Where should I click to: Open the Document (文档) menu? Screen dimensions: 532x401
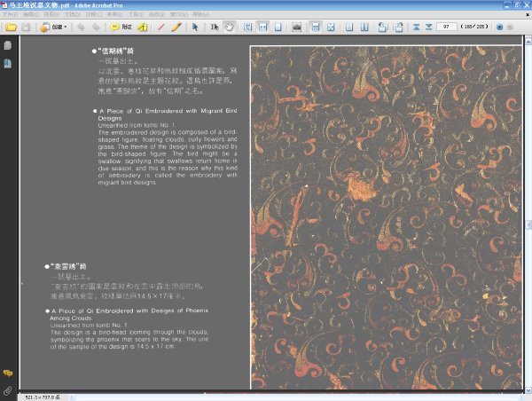click(73, 14)
